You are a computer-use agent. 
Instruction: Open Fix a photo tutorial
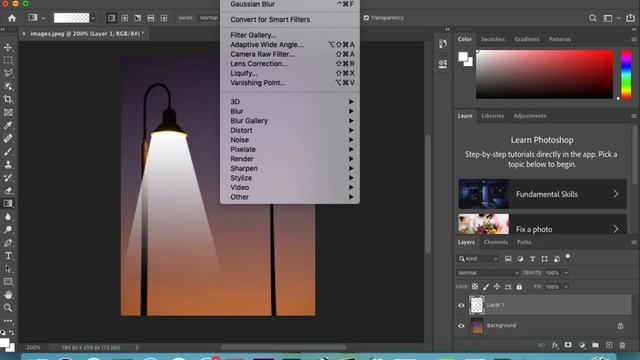(x=542, y=224)
